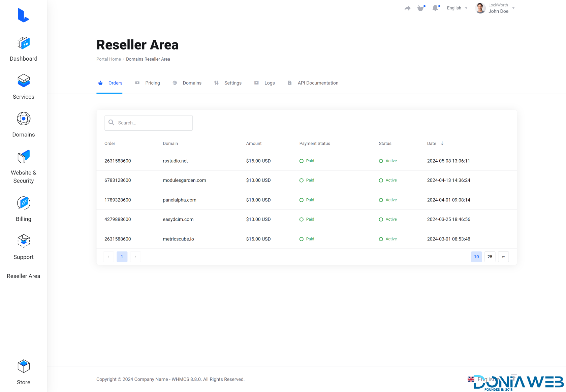The width and height of the screenshot is (566, 392).
Task: Click the previous page arrow button
Action: [x=108, y=257]
